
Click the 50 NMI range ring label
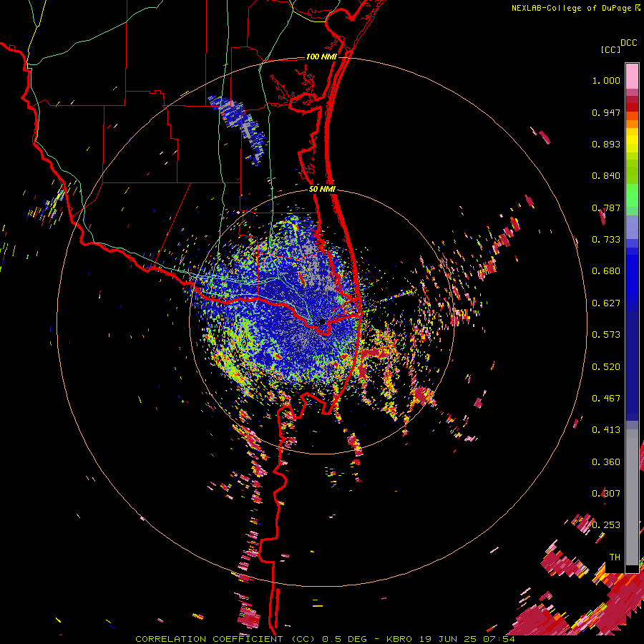323,189
